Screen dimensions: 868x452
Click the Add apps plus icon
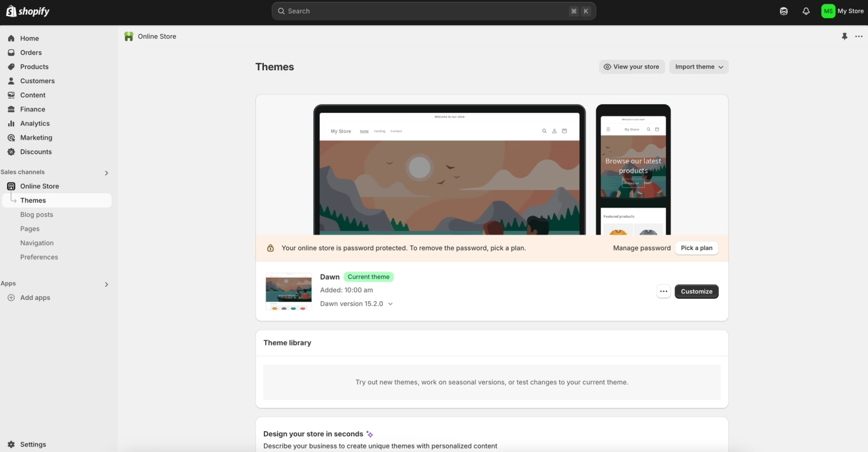coord(11,297)
